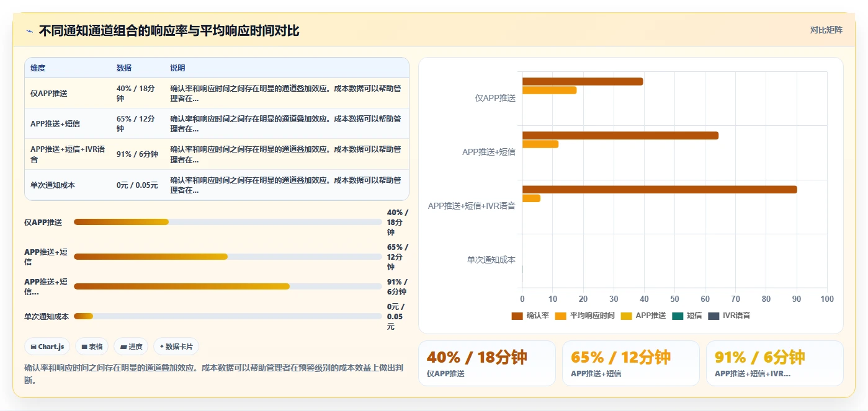Click the 单次通知成本 progress bar
Viewport: 868px width, 411px height.
click(x=228, y=316)
